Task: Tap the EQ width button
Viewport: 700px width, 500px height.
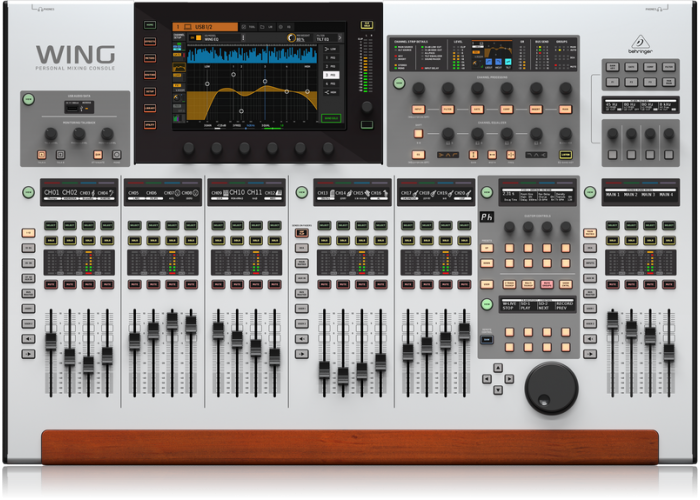Action: pyautogui.click(x=492, y=154)
